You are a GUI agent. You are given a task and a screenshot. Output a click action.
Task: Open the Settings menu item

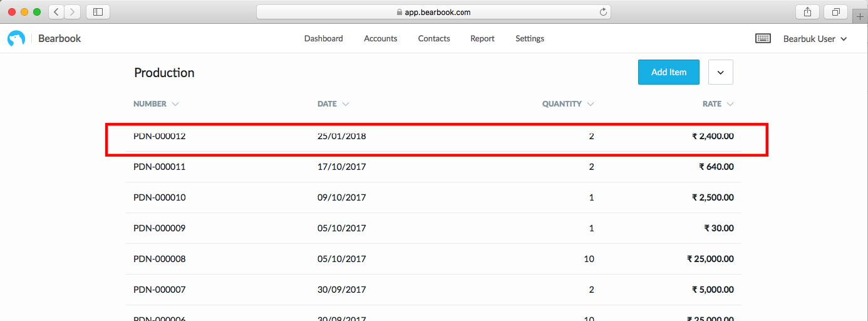tap(530, 39)
